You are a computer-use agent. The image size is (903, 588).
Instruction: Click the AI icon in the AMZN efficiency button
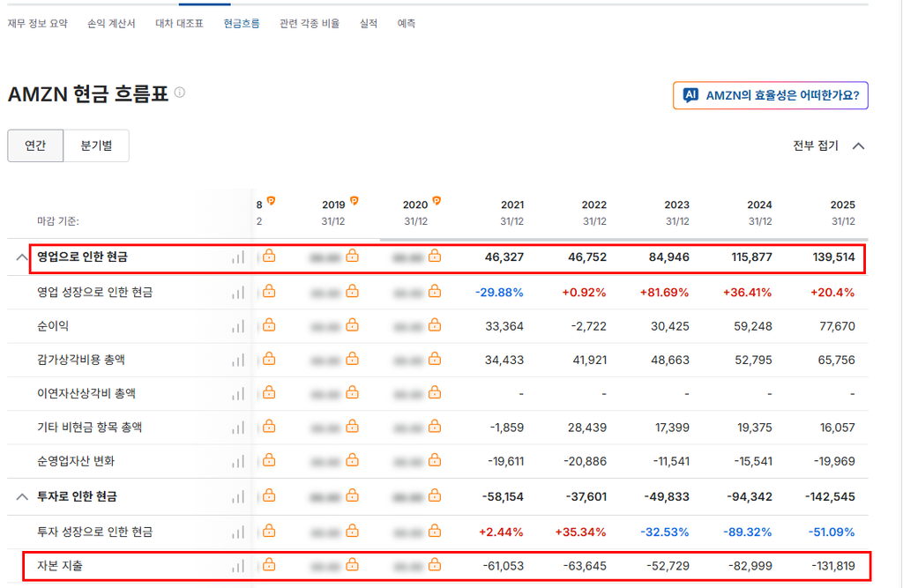point(690,95)
